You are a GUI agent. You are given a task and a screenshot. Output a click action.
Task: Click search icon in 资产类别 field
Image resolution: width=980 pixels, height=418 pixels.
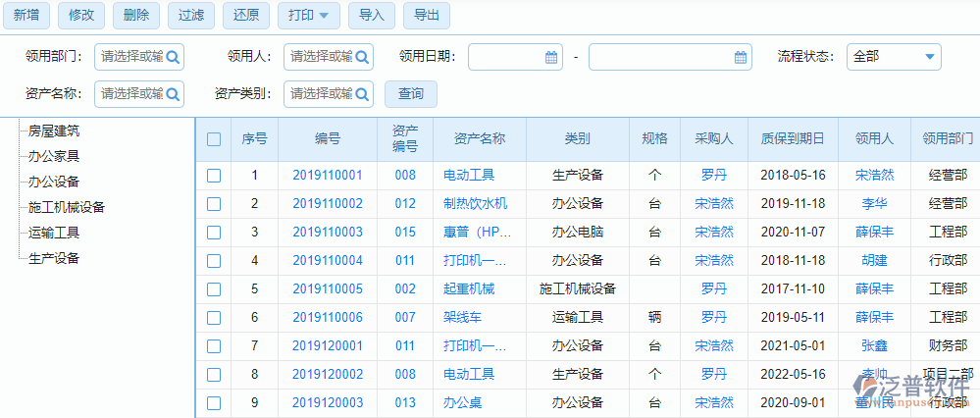point(362,94)
